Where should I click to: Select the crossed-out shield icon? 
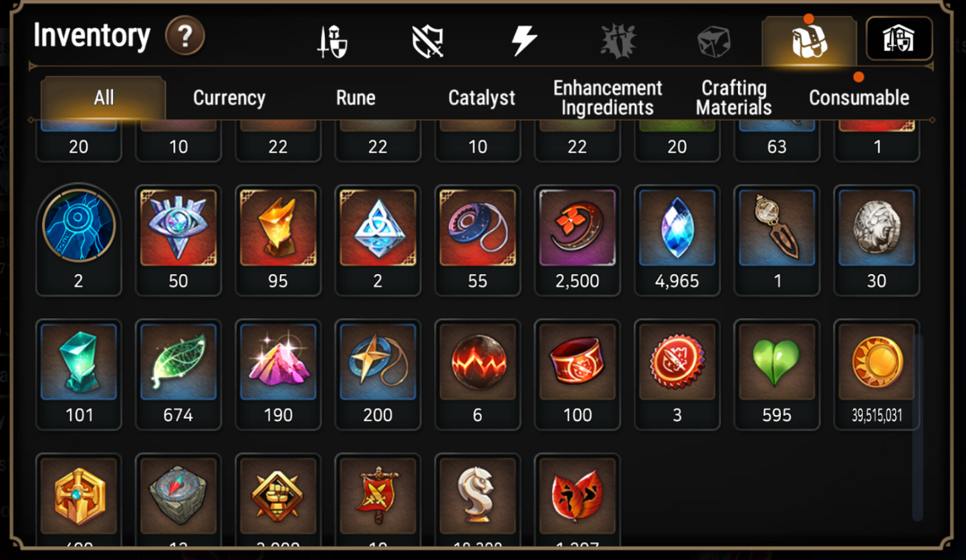click(428, 41)
